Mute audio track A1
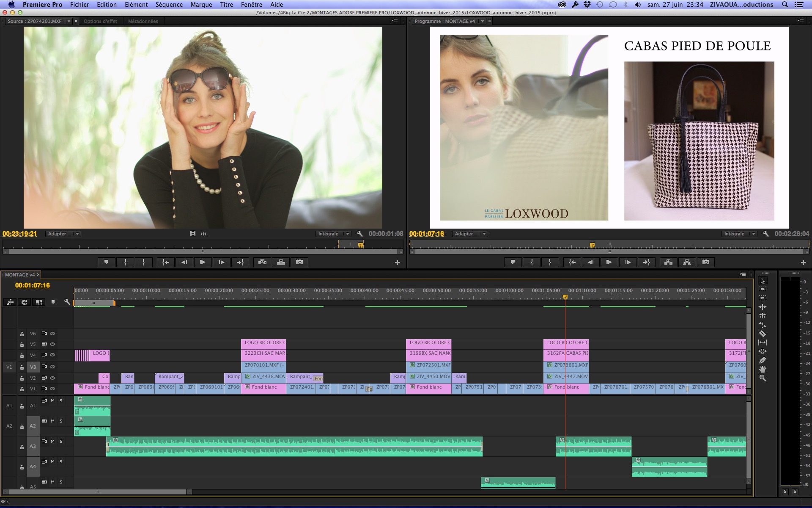 52,400
